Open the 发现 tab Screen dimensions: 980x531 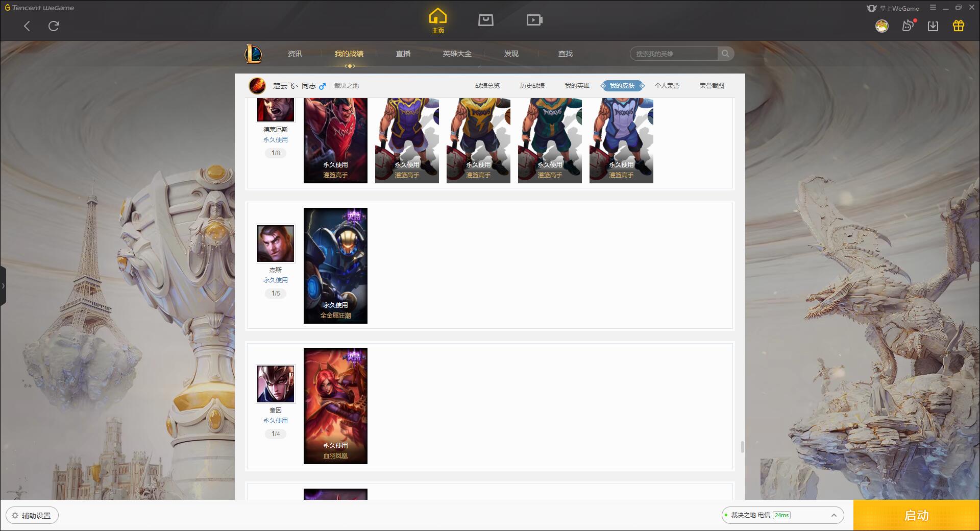pyautogui.click(x=511, y=54)
